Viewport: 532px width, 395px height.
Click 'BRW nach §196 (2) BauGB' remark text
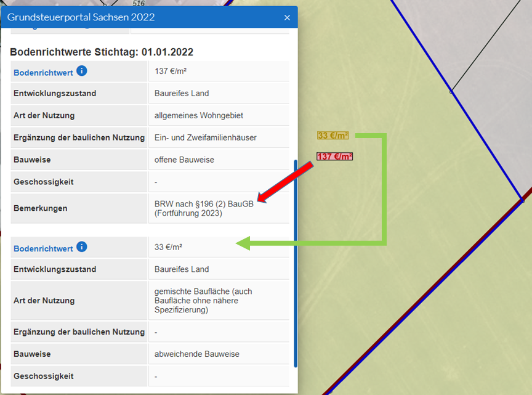[x=204, y=204]
